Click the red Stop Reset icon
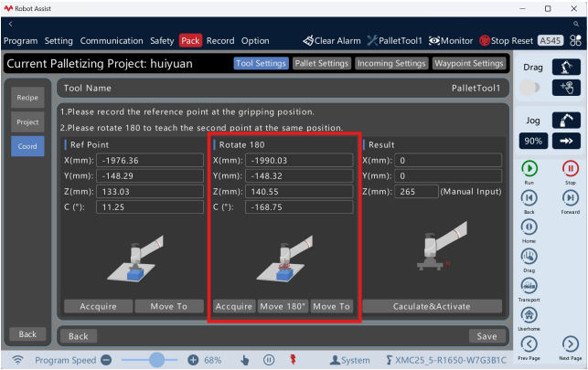The image size is (588, 370). coord(485,40)
